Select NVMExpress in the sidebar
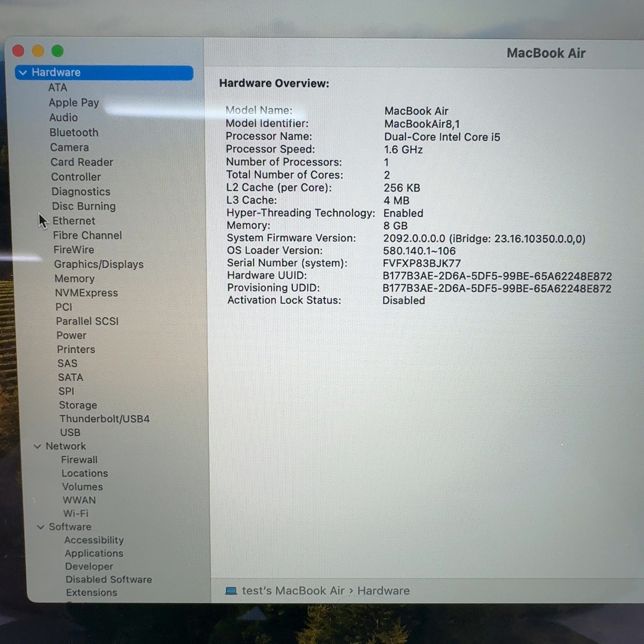Screen dimensions: 644x644 pyautogui.click(x=86, y=293)
